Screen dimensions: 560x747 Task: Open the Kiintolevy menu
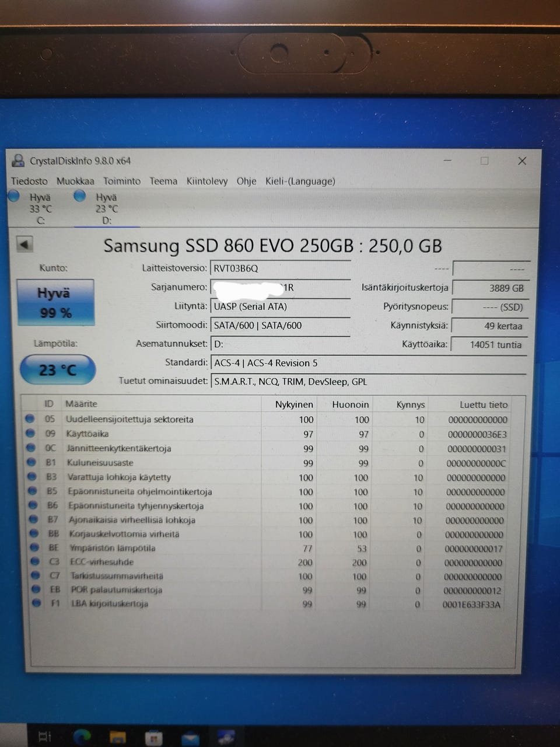[207, 181]
